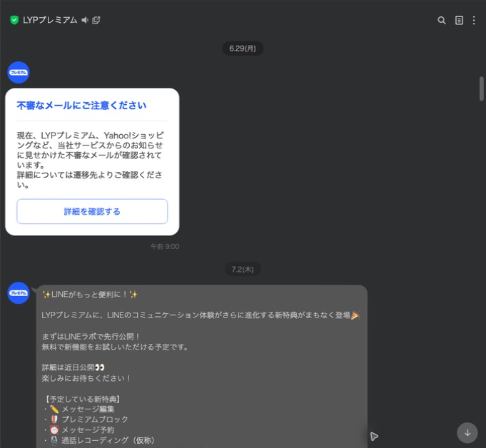Click the 無料で新機能をお試しいただける予定です line
The image size is (486, 448).
pos(115,347)
